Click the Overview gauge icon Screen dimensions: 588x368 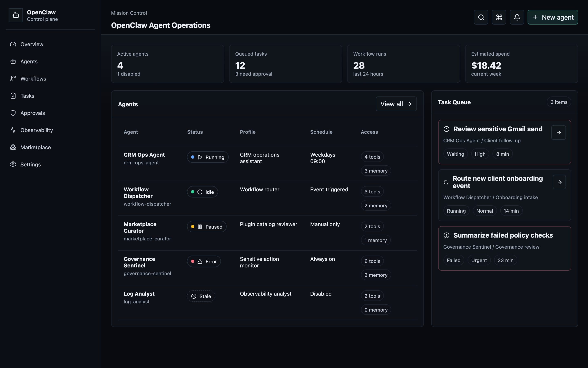pos(13,44)
